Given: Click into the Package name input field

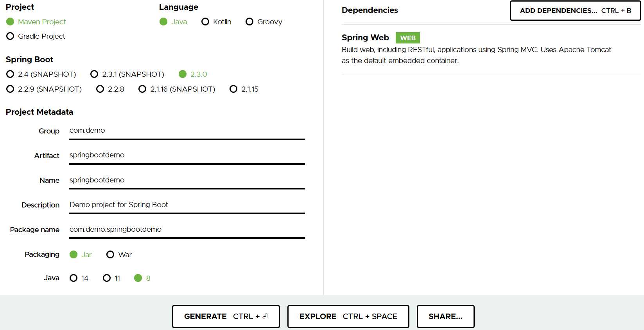Looking at the screenshot, I should point(187,230).
